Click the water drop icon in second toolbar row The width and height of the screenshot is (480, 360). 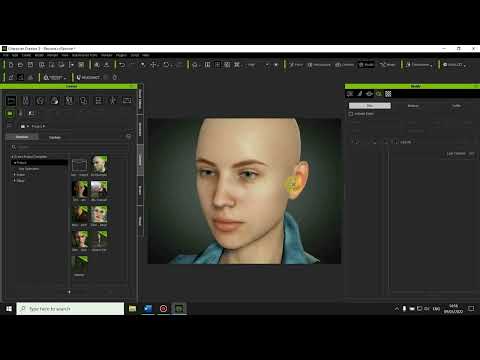click(115, 77)
